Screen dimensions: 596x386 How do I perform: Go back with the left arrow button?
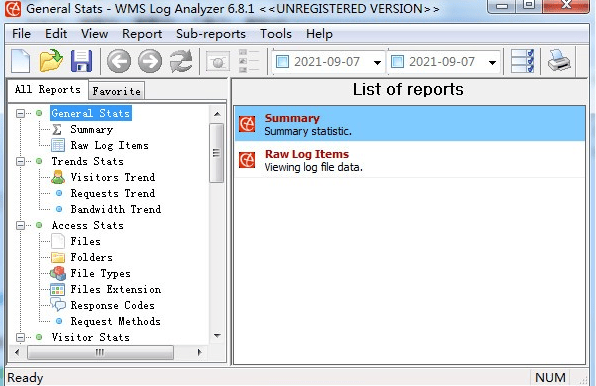(x=119, y=61)
